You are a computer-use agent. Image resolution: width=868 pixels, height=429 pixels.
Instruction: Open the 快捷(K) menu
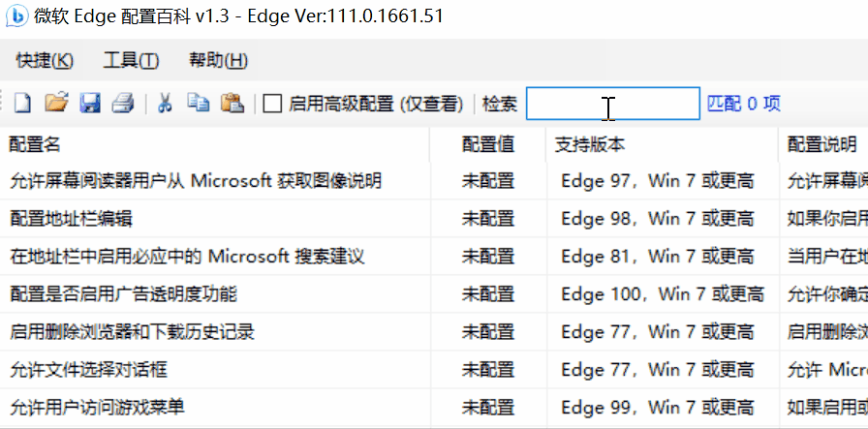click(x=45, y=60)
